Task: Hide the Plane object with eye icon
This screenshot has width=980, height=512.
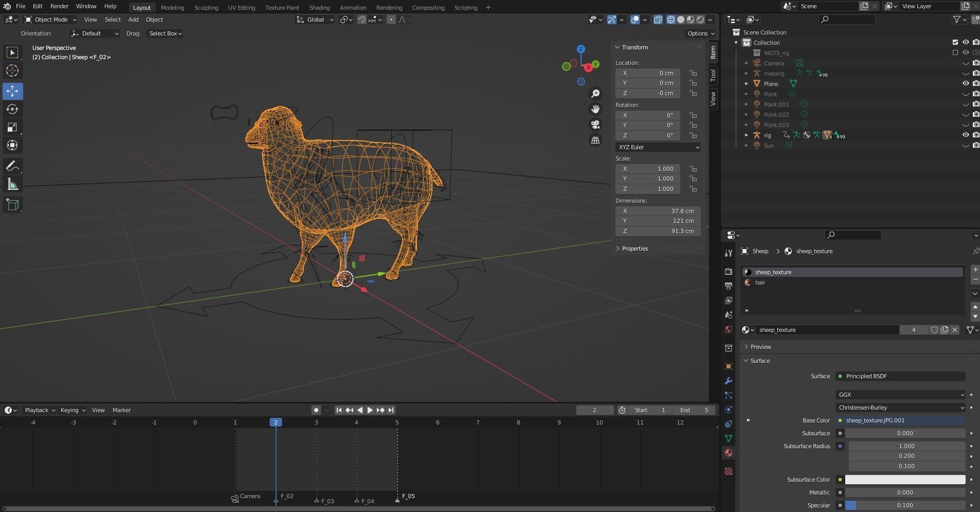Action: [966, 83]
